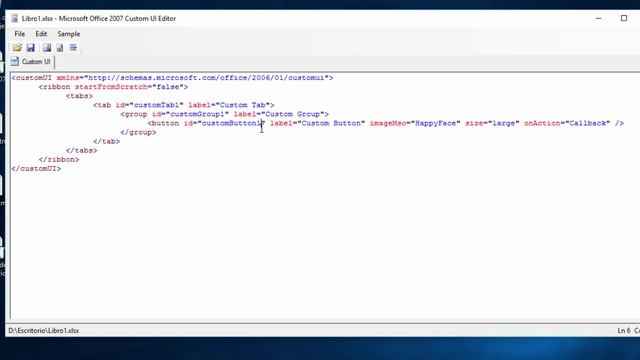Click the closing </group> tag
The width and height of the screenshot is (640, 360).
click(138, 132)
